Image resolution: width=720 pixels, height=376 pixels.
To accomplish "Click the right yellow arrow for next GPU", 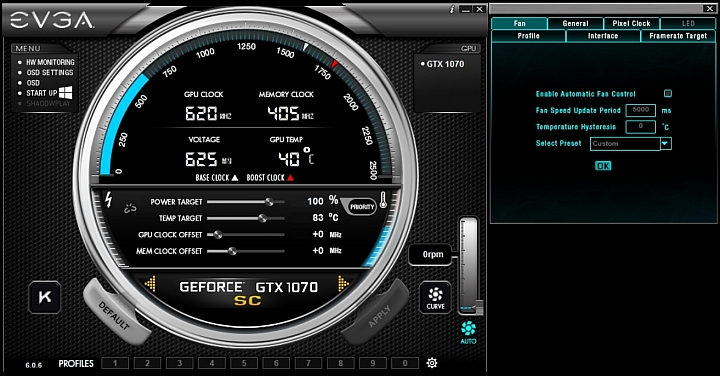I will tap(343, 284).
